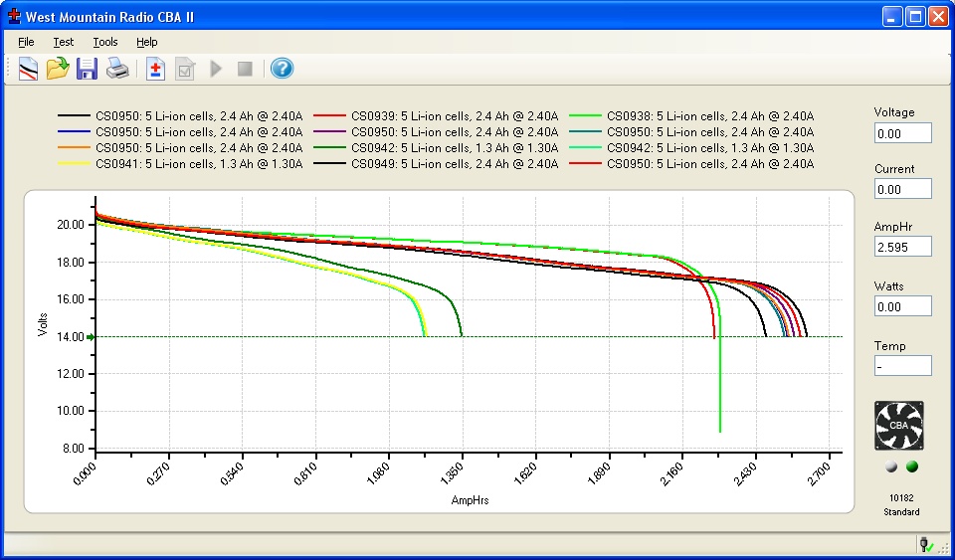Click the teal line swatch for CS0950
Viewport: 955px width, 560px height.
tap(586, 132)
